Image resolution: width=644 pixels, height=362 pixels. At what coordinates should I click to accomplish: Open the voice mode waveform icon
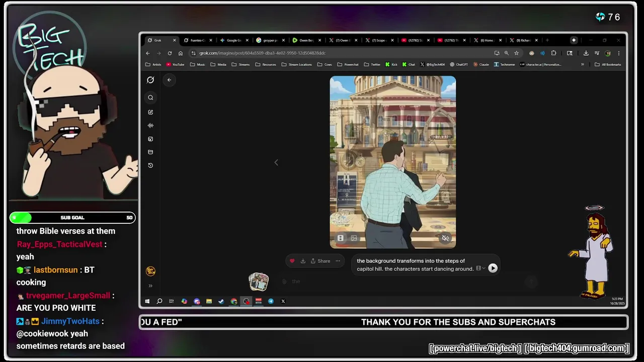click(x=150, y=126)
